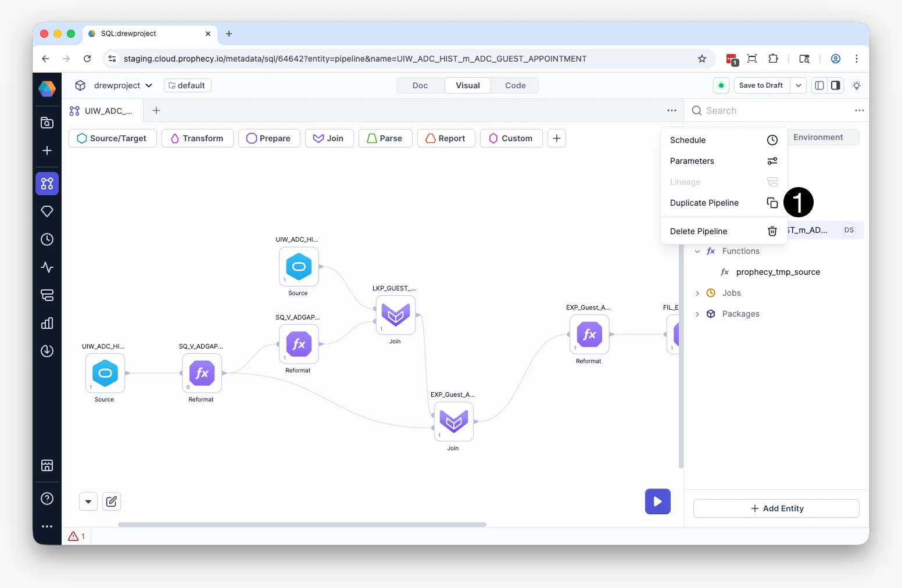Select Schedule menu option
Image resolution: width=902 pixels, height=588 pixels.
(724, 140)
